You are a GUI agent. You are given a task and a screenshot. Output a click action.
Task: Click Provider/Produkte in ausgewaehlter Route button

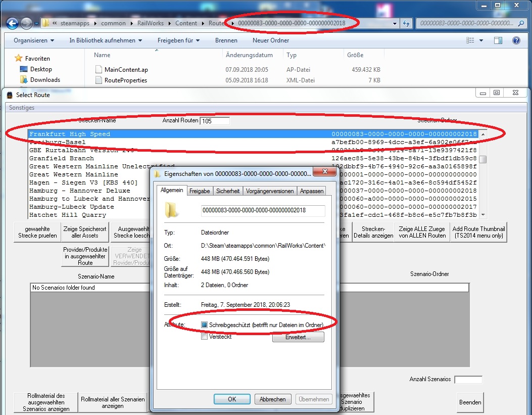(x=85, y=256)
